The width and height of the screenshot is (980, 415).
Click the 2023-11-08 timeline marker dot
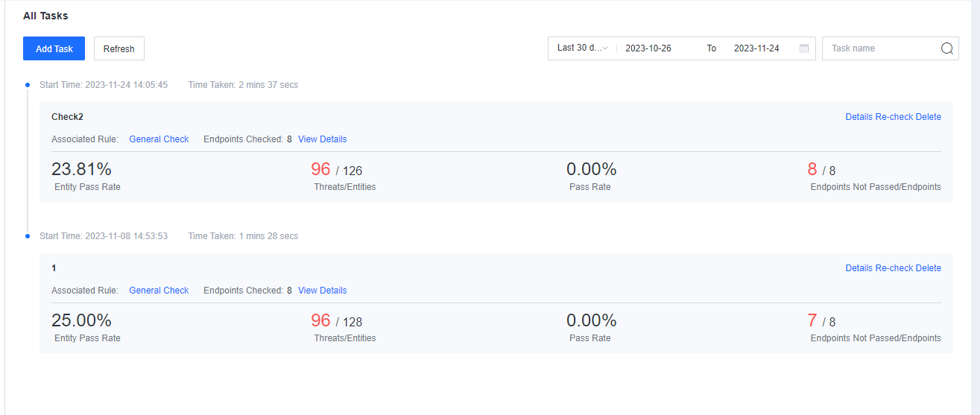tap(28, 236)
